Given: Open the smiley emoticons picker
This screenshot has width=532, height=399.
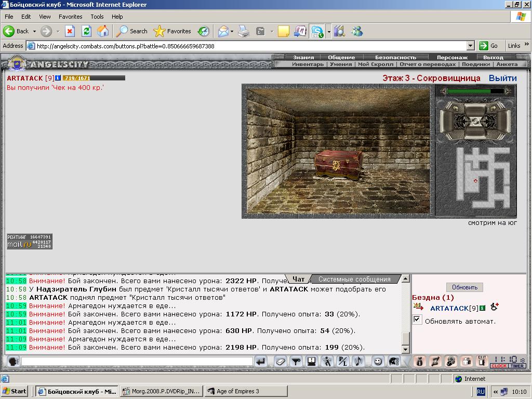Looking at the screenshot, I should pos(378,362).
